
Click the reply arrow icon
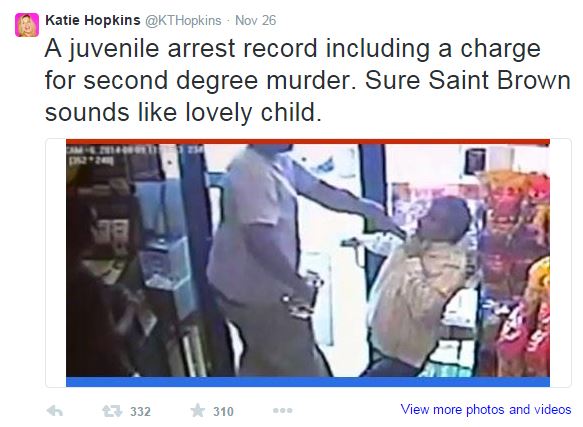pos(55,411)
